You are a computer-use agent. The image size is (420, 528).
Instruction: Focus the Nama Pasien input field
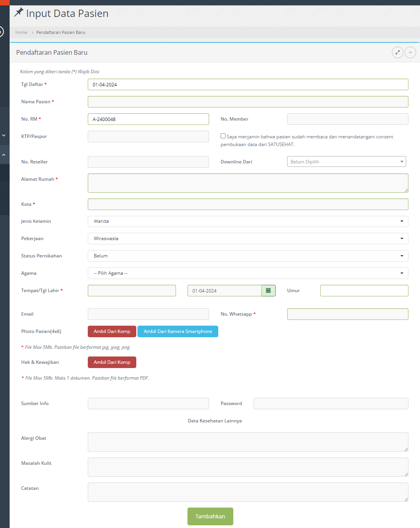[248, 102]
